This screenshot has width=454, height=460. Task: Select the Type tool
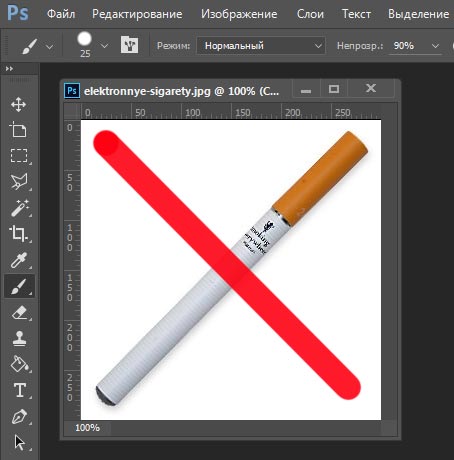point(20,390)
